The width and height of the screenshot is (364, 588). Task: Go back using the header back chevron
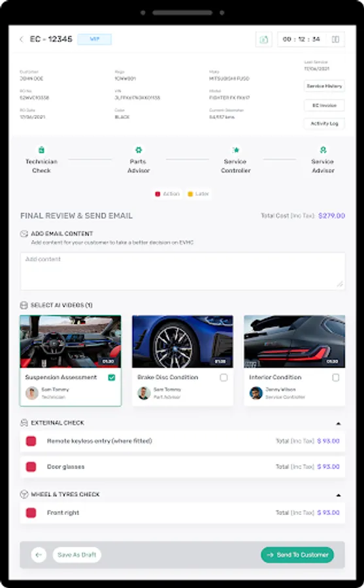pos(22,39)
